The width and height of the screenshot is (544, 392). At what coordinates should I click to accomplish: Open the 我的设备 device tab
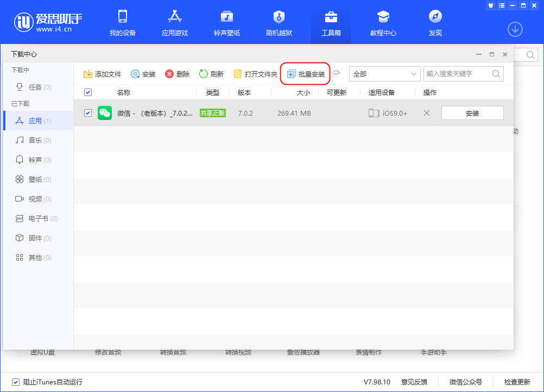coord(123,23)
